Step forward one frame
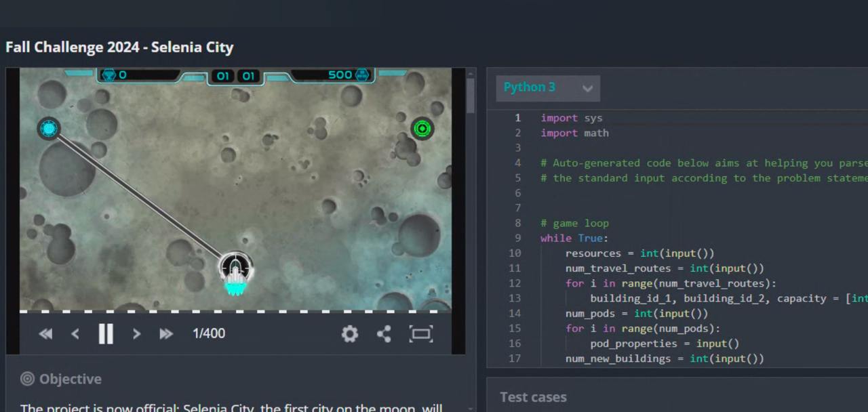The height and width of the screenshot is (412, 868). 136,333
